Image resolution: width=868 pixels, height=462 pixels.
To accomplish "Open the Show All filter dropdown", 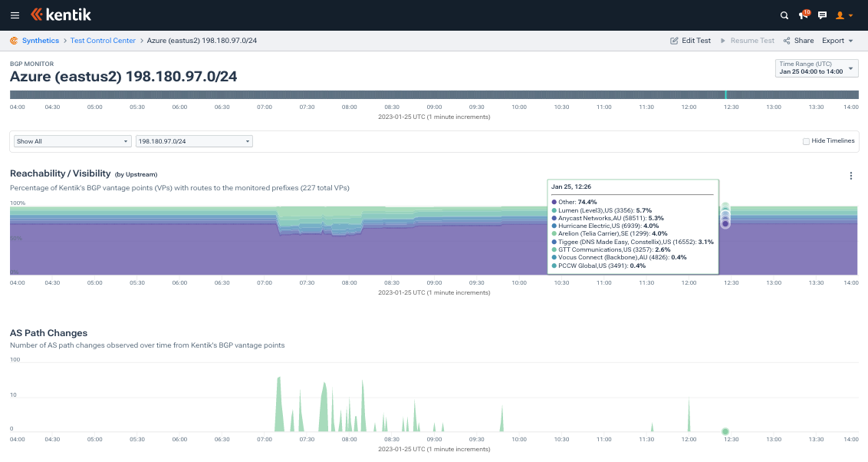I will pyautogui.click(x=73, y=141).
